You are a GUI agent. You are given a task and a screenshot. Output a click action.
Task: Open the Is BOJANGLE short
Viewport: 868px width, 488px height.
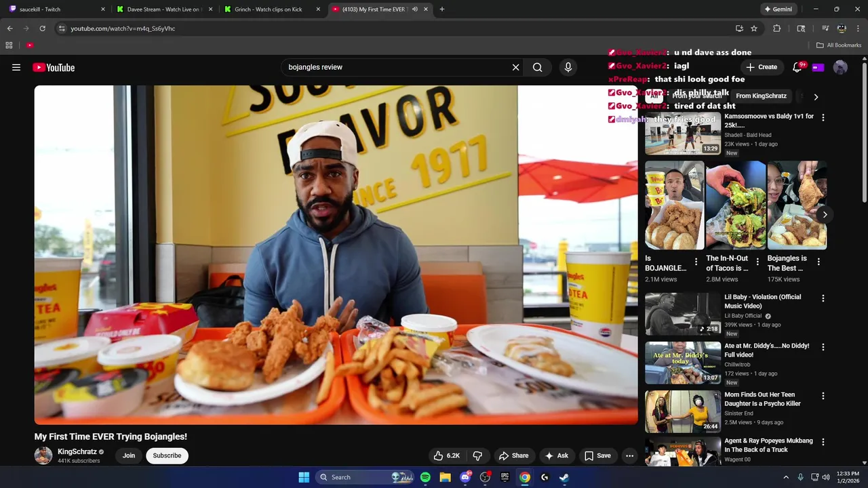click(674, 205)
